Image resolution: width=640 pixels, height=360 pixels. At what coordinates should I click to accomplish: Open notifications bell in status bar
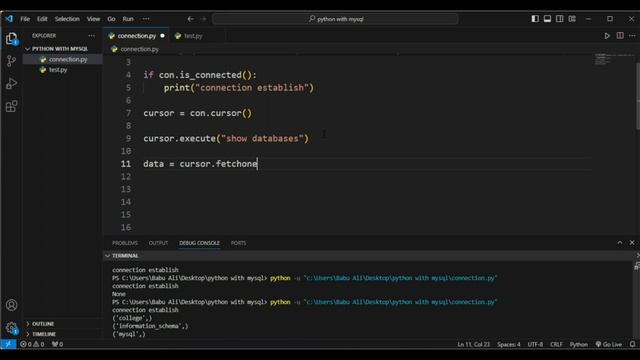coord(632,344)
